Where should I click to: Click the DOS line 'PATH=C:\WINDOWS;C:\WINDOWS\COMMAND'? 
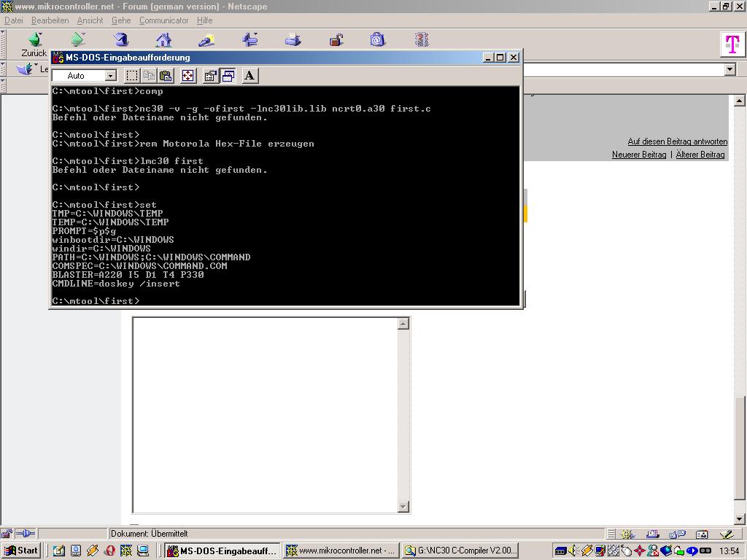pos(152,257)
